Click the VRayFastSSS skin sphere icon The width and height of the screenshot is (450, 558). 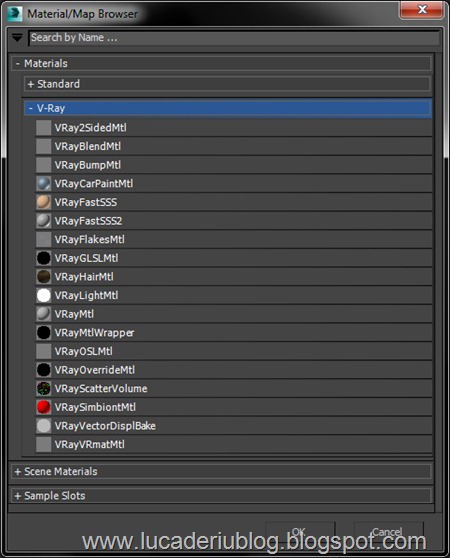(x=44, y=202)
